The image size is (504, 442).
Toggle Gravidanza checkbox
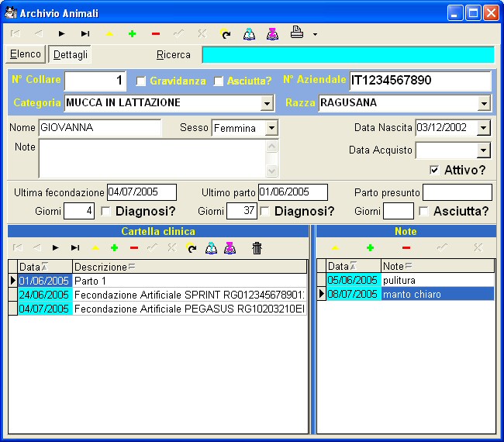[x=141, y=81]
